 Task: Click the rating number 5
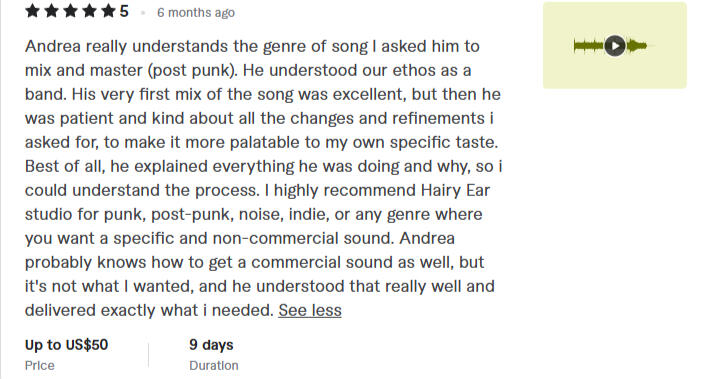pyautogui.click(x=124, y=11)
